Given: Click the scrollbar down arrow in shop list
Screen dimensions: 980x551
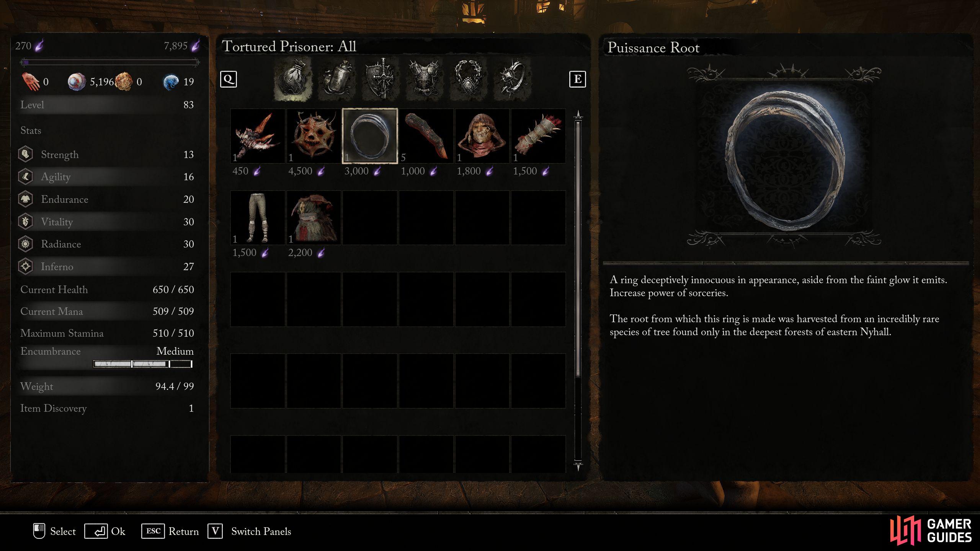Looking at the screenshot, I should [x=578, y=466].
